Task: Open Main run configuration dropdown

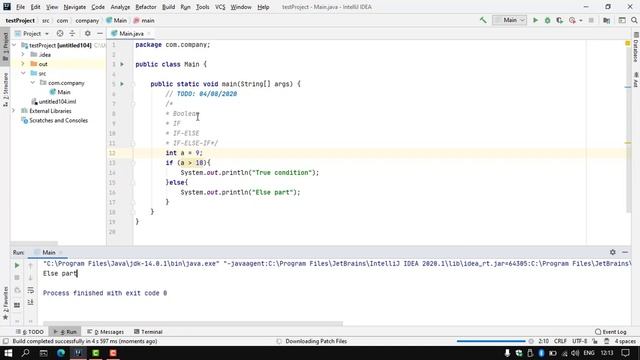Action: 509,20
